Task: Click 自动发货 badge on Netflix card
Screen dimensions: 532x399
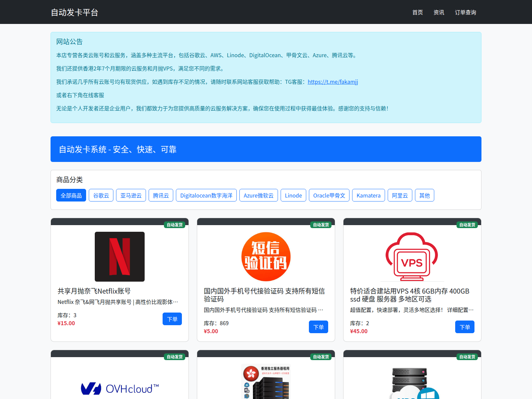Action: tap(175, 225)
